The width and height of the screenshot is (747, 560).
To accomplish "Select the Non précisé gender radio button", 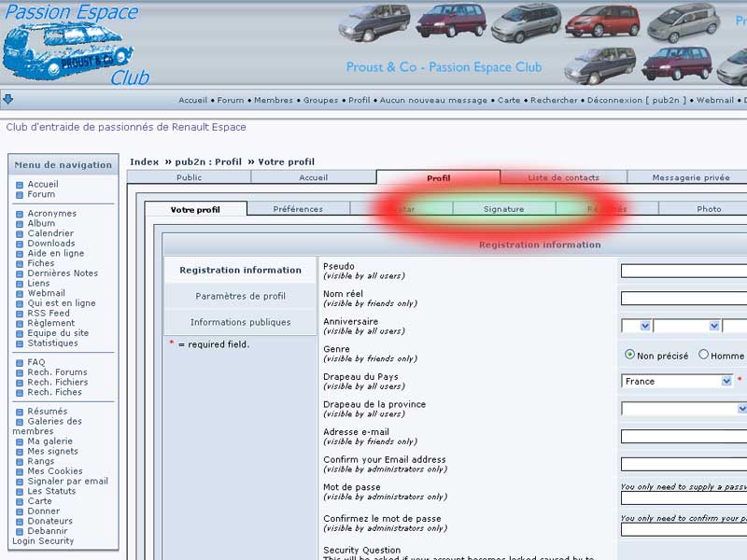I will pyautogui.click(x=630, y=355).
